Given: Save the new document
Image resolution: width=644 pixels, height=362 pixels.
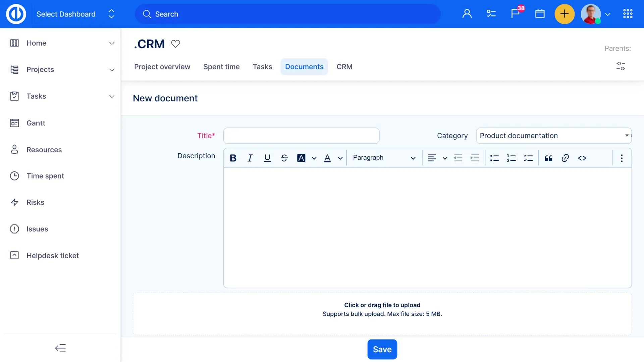Looking at the screenshot, I should (x=382, y=349).
